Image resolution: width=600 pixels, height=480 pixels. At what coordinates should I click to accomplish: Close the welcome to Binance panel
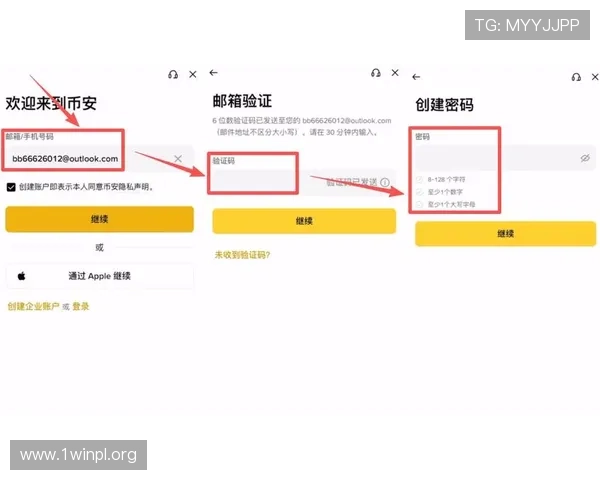[x=193, y=74]
